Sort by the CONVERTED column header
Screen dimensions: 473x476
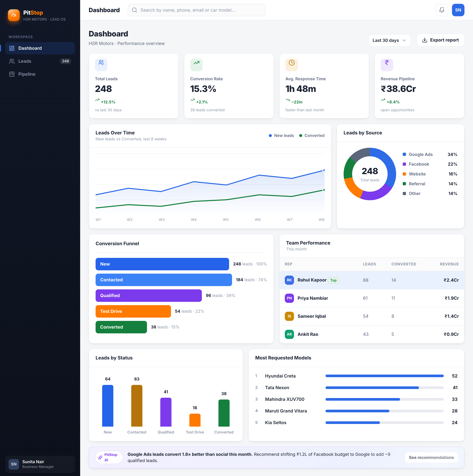coord(404,264)
